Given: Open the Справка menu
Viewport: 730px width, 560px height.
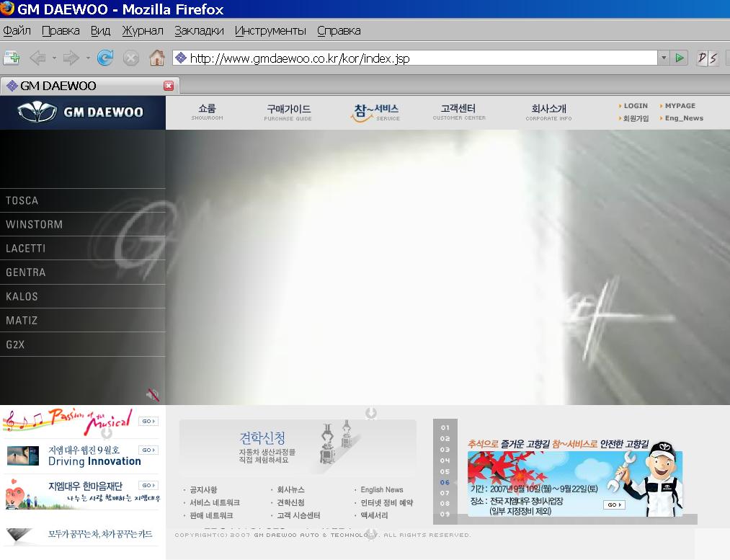Looking at the screenshot, I should pyautogui.click(x=339, y=31).
